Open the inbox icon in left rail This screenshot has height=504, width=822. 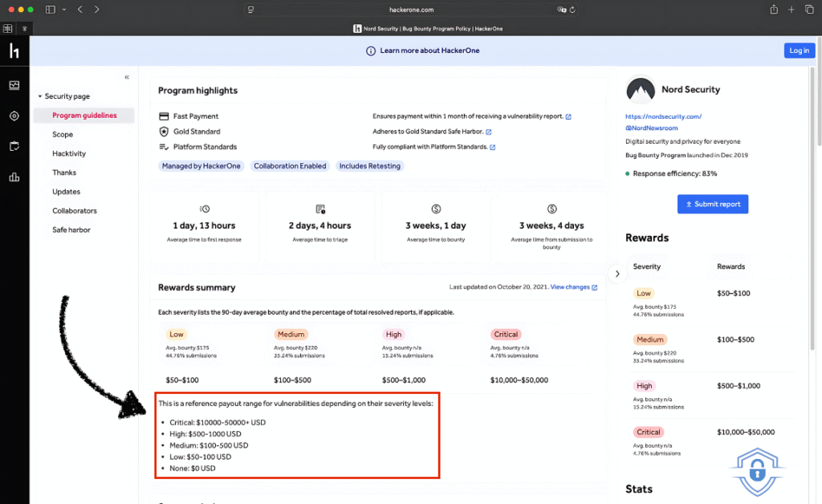click(x=14, y=85)
